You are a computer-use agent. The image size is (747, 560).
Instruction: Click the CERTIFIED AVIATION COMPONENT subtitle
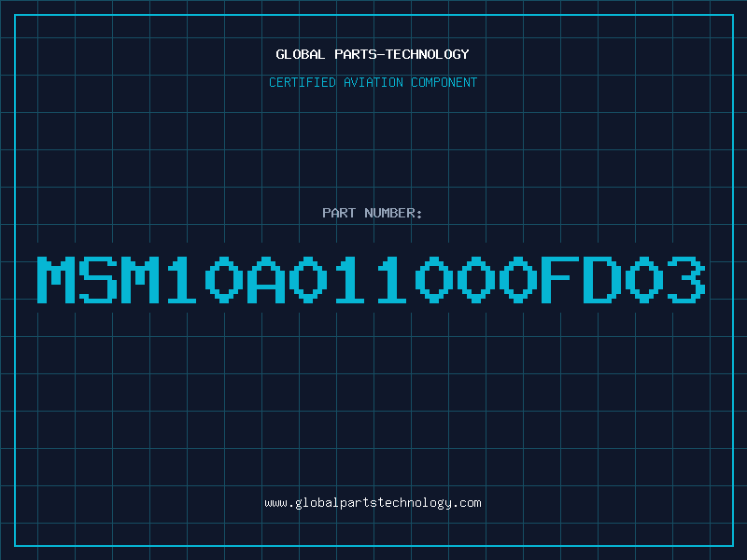click(x=373, y=82)
